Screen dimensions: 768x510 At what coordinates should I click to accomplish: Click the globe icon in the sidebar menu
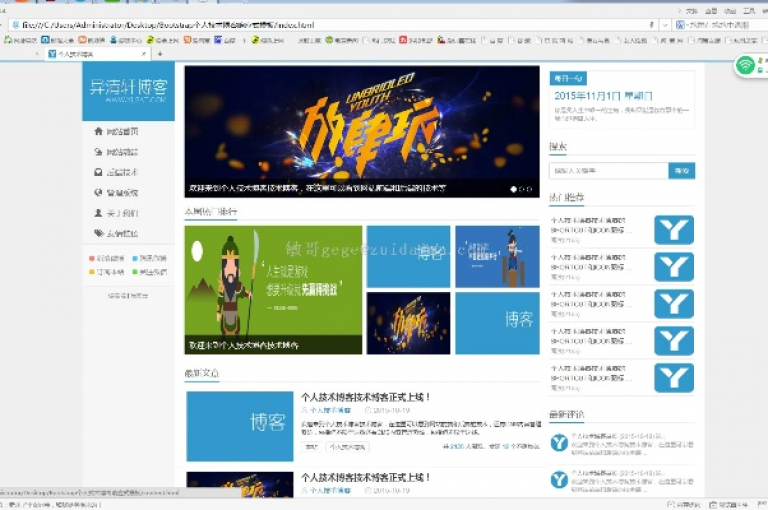tap(98, 193)
